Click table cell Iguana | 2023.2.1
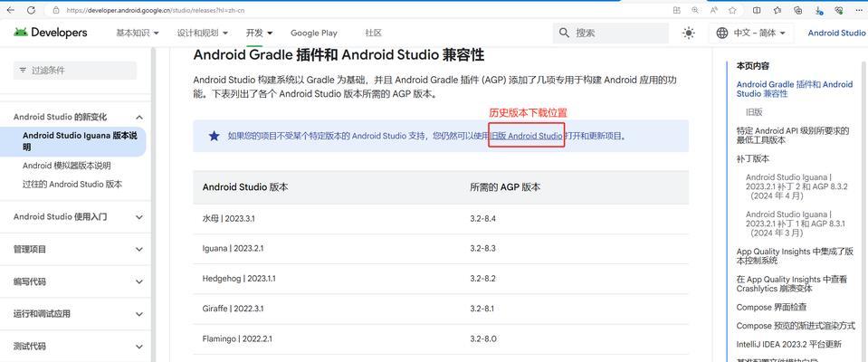868x362 pixels. coord(233,249)
